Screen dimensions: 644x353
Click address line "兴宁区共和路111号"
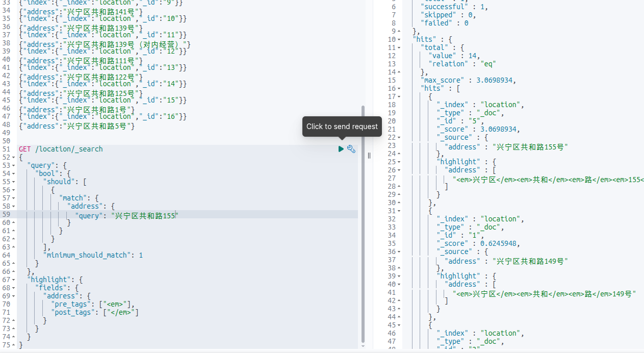pyautogui.click(x=81, y=61)
